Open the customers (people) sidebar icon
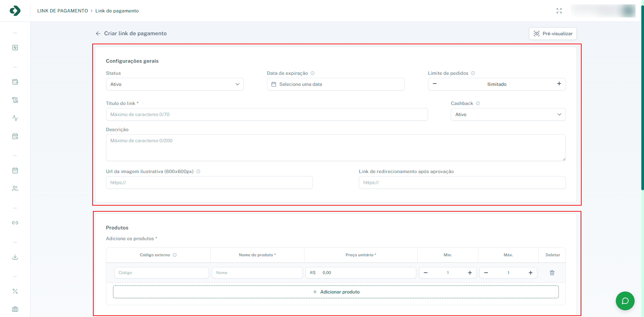The height and width of the screenshot is (317, 644). coord(15,188)
